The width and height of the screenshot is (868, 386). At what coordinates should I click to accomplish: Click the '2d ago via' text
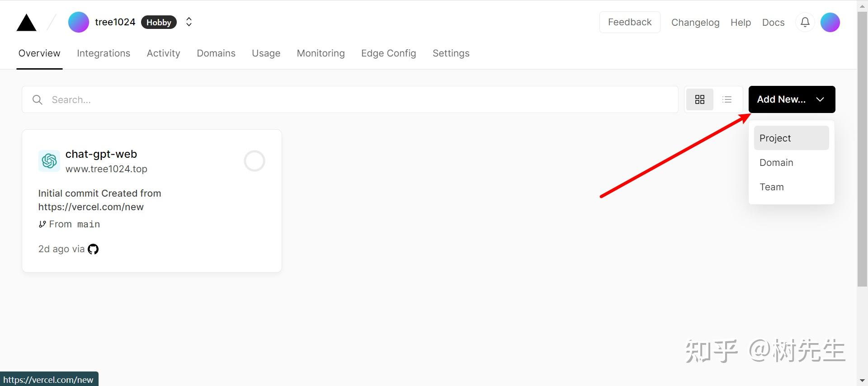pyautogui.click(x=61, y=249)
